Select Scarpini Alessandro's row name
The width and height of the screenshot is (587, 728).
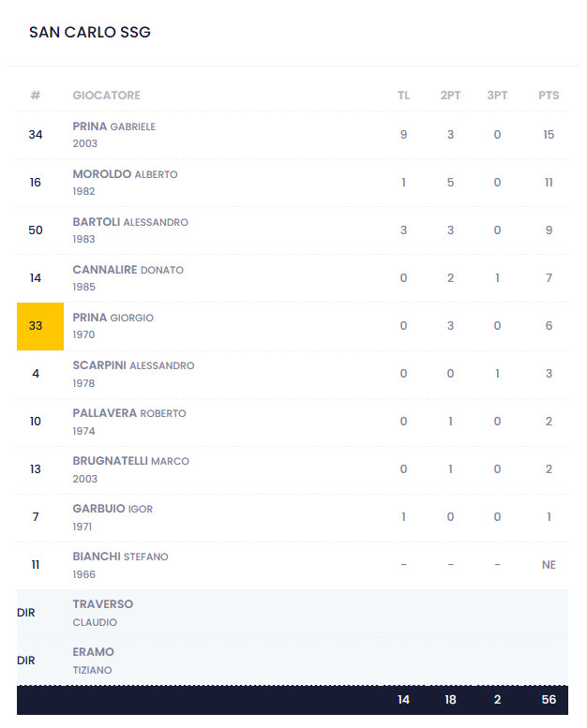tap(133, 365)
